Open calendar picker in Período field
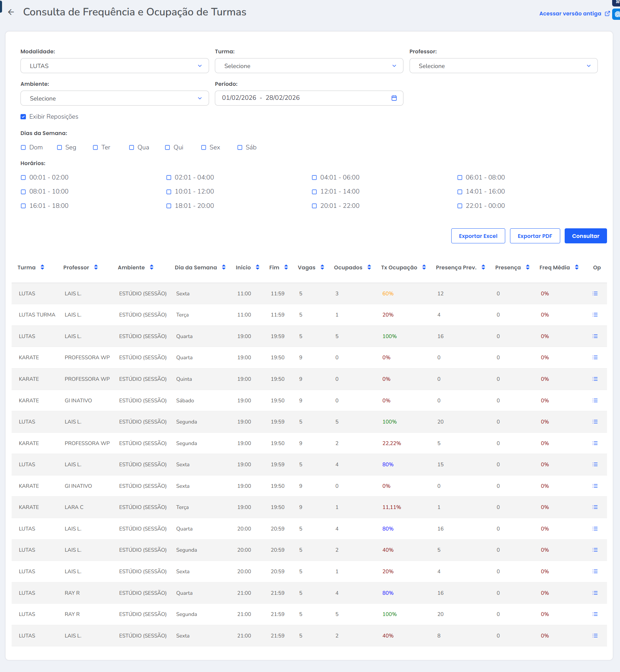The width and height of the screenshot is (620, 672). 394,98
